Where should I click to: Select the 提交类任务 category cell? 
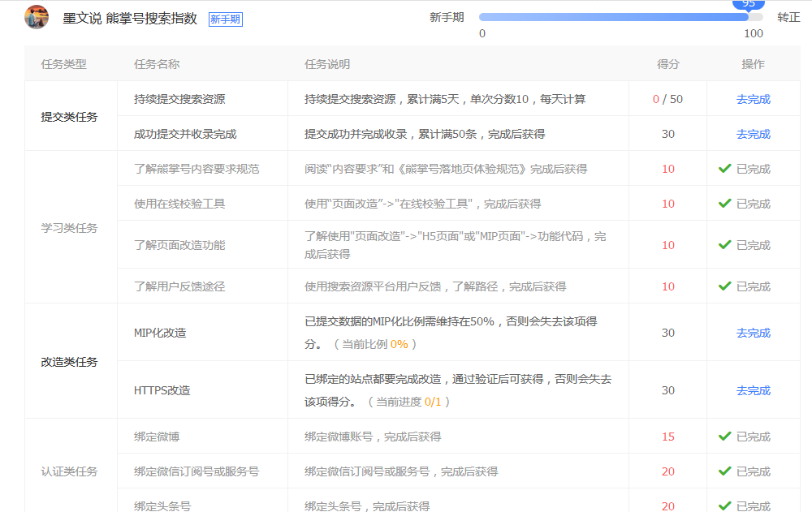71,117
